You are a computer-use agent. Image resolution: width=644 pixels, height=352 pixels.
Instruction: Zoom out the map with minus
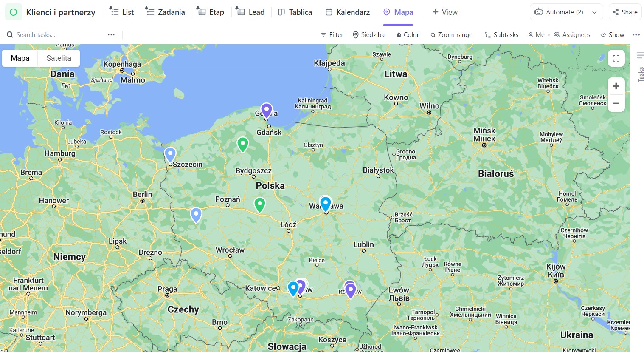click(616, 103)
